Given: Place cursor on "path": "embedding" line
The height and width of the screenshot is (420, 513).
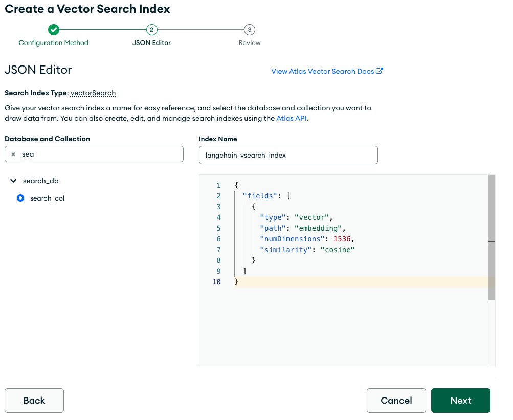Looking at the screenshot, I should 303,228.
